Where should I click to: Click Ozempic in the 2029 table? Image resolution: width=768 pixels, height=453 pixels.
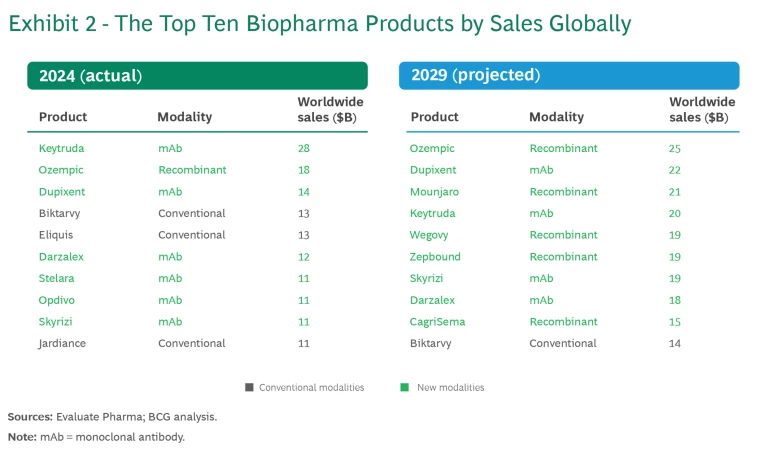[x=432, y=148]
